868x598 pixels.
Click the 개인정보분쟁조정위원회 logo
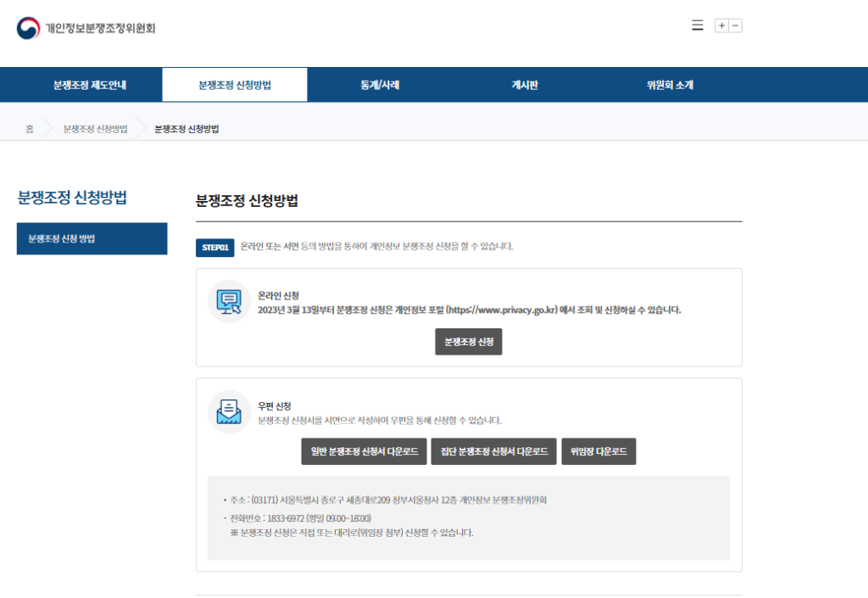(x=86, y=28)
